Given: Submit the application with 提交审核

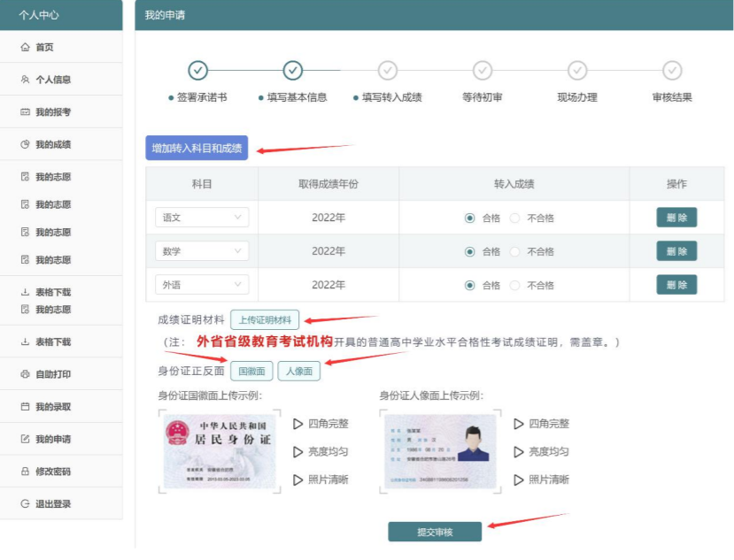Looking at the screenshot, I should (x=435, y=532).
